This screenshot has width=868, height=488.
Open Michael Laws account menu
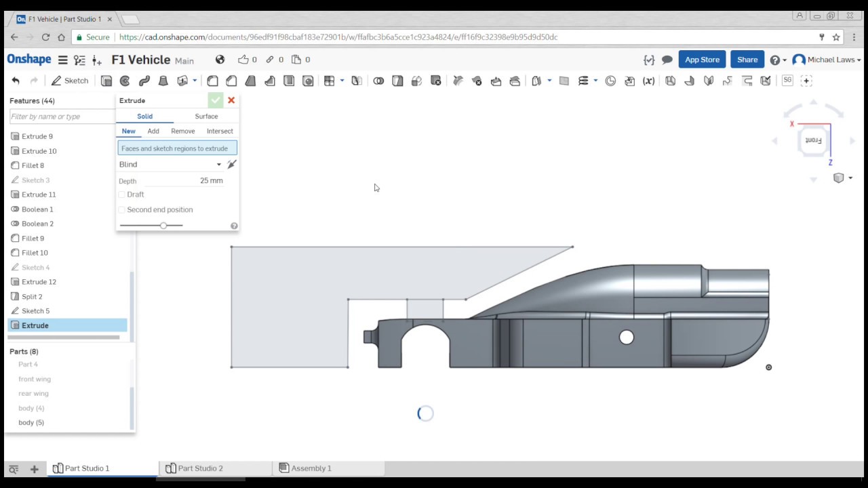click(x=827, y=60)
